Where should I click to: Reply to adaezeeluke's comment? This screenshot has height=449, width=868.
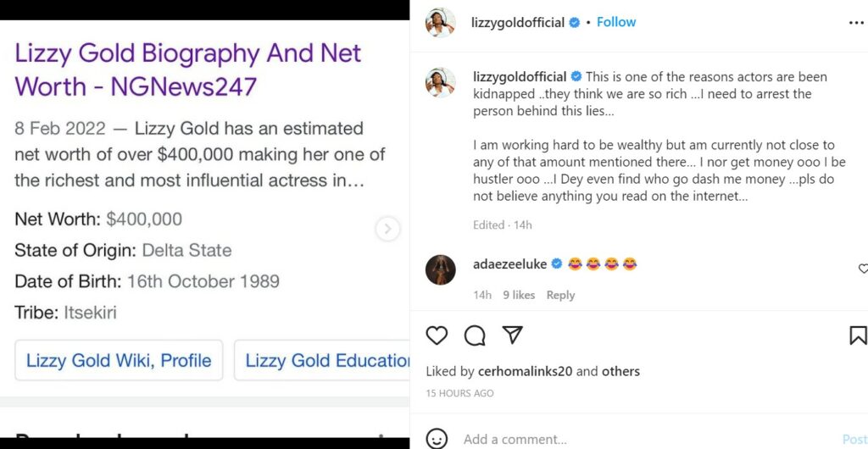coord(560,295)
